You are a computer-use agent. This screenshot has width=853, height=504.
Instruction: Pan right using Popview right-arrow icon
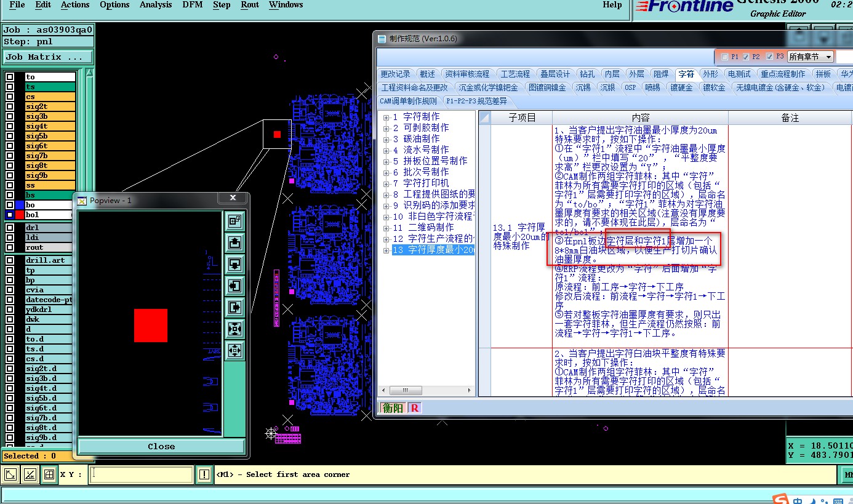234,307
